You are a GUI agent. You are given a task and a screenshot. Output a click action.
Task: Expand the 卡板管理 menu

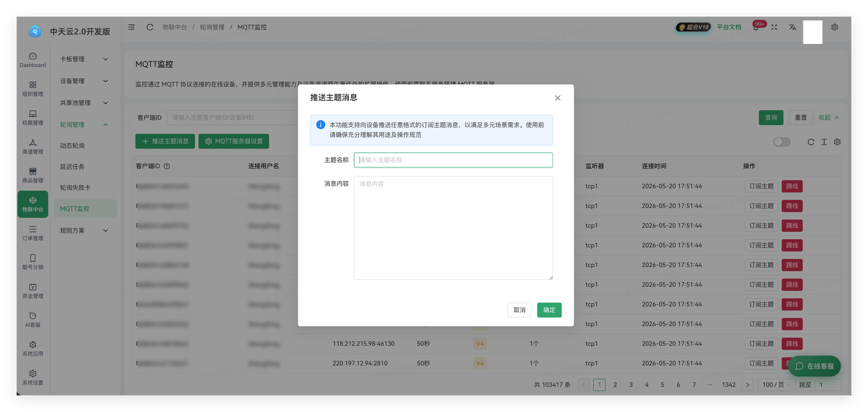point(84,59)
